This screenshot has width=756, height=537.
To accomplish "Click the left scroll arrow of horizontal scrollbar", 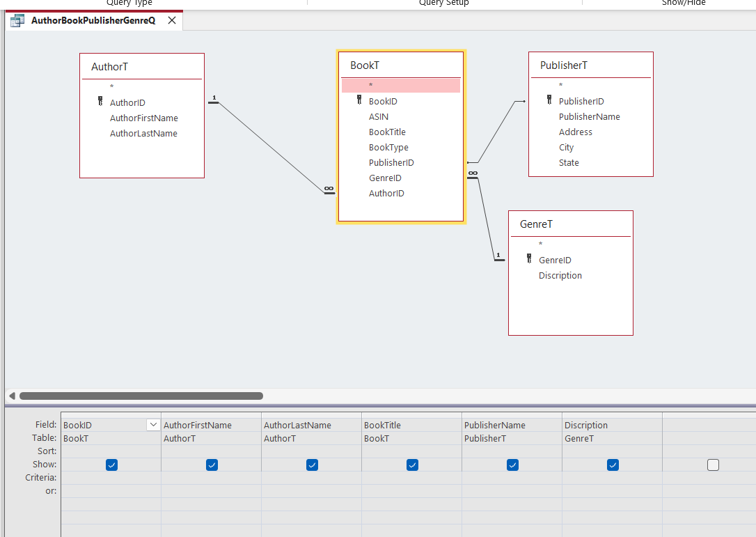I will point(12,396).
